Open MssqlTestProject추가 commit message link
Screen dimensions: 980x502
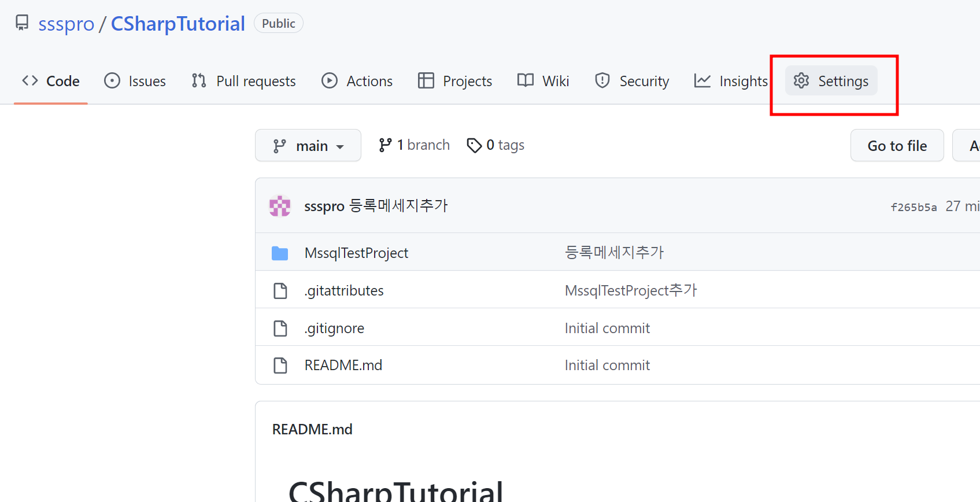click(x=631, y=290)
